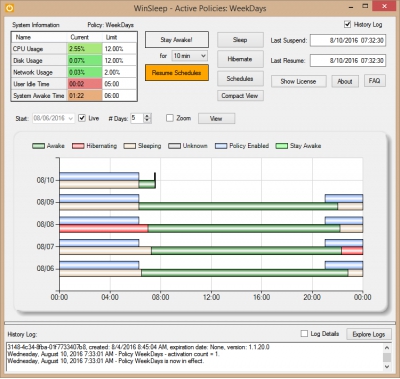Click the Current column header
Viewport: 400px width, 379px height.
click(x=85, y=37)
